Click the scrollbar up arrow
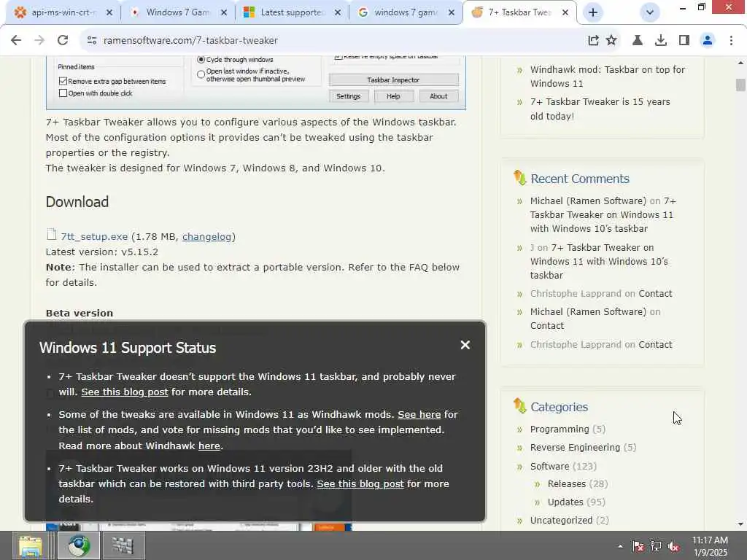Screen dimensions: 747x560 pos(740,63)
